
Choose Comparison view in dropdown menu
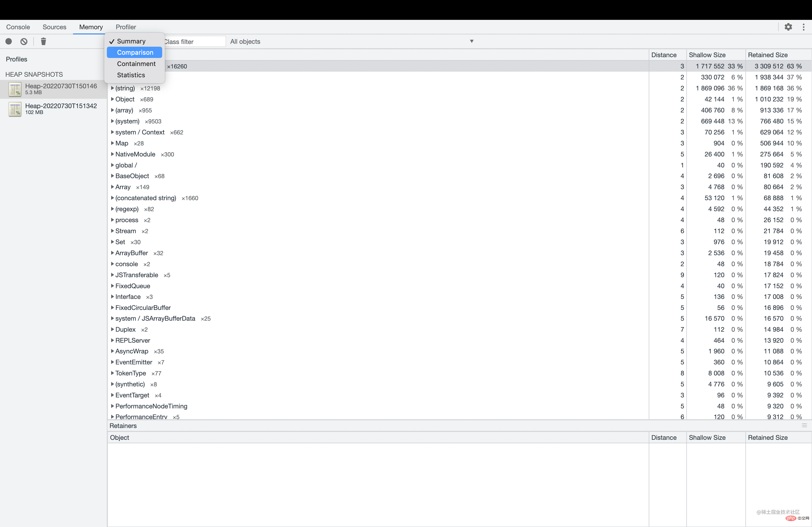135,53
